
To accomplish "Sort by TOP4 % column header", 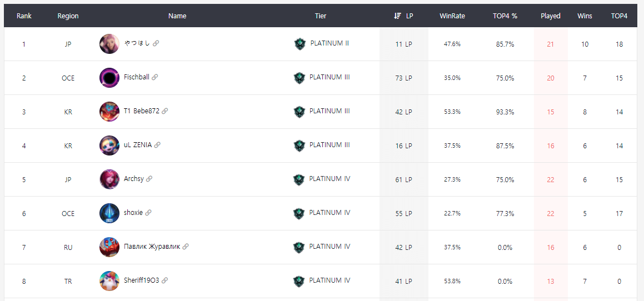I will 505,16.
